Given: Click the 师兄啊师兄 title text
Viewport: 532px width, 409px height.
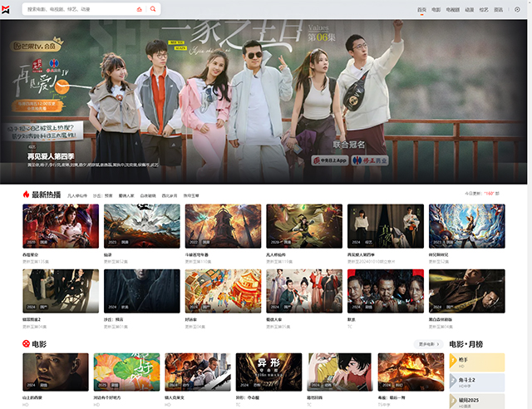Looking at the screenshot, I should click(439, 254).
